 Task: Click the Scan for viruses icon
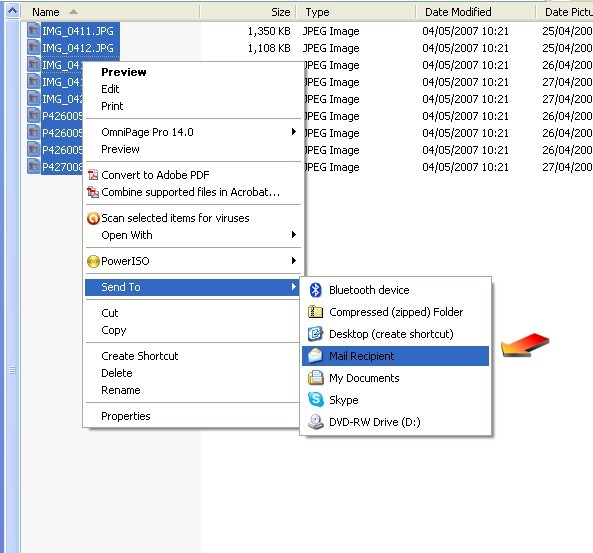tap(93, 218)
